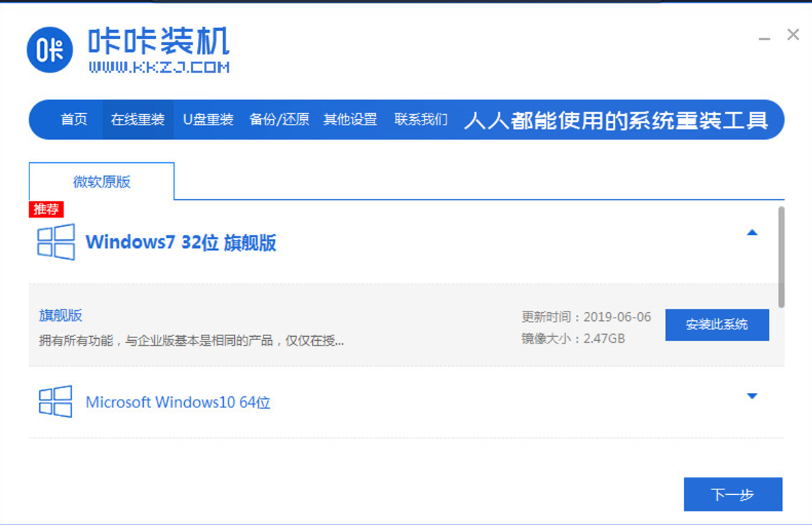Click the system list vertical scrollbar
This screenshot has width=812, height=525.
pyautogui.click(x=781, y=257)
